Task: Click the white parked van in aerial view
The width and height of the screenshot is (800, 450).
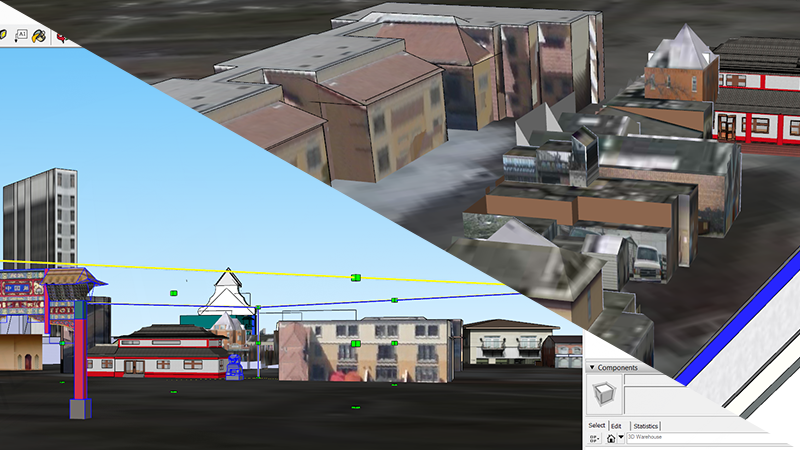Action: coord(647,261)
